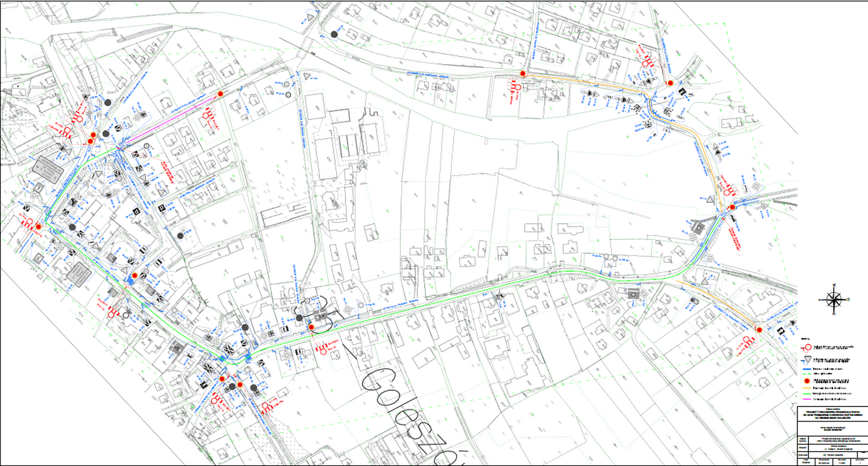Click the solid blue line sample in legend
Viewport: 868px width, 466px height.
(806, 368)
